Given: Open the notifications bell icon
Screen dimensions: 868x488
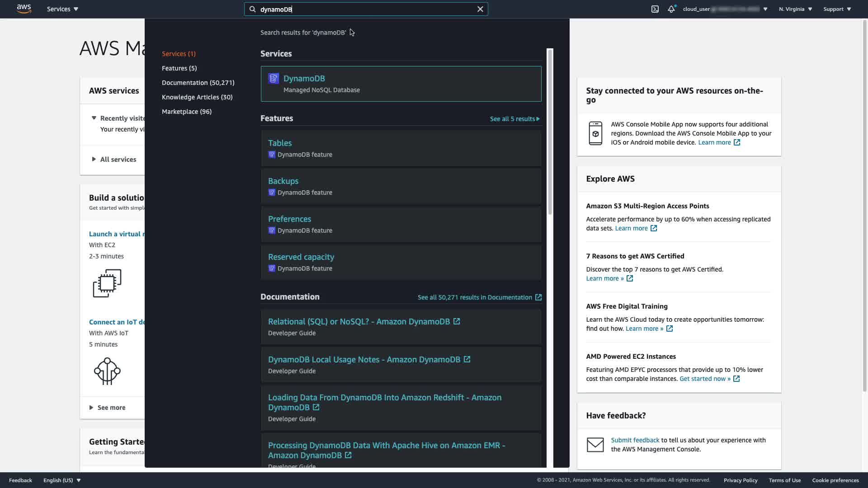Looking at the screenshot, I should [x=671, y=9].
